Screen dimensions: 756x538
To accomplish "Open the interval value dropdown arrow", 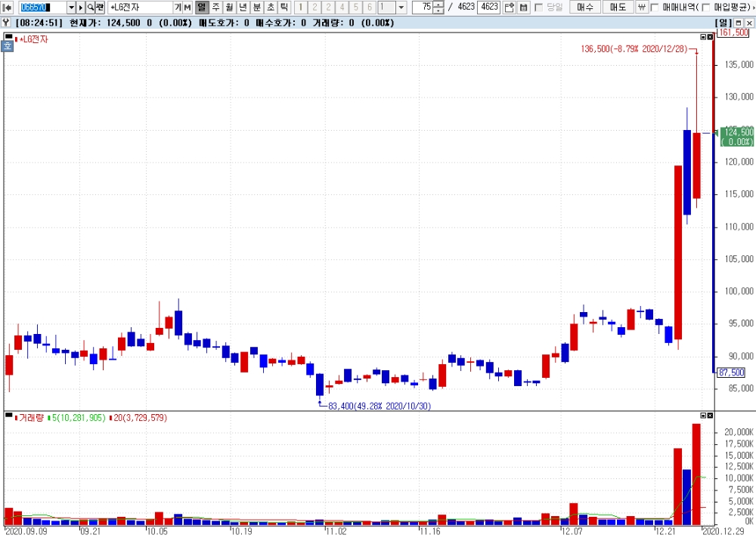I will (401, 8).
